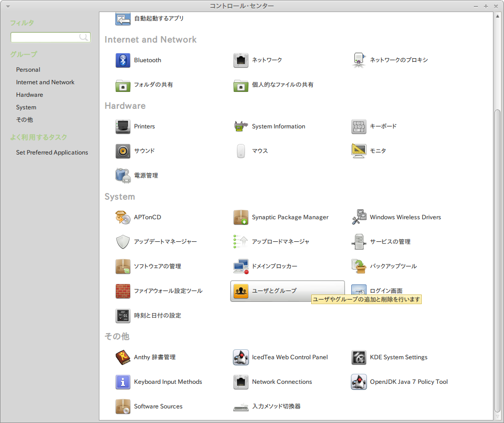Launch KDE System Settings
The width and height of the screenshot is (504, 423).
[x=358, y=357]
